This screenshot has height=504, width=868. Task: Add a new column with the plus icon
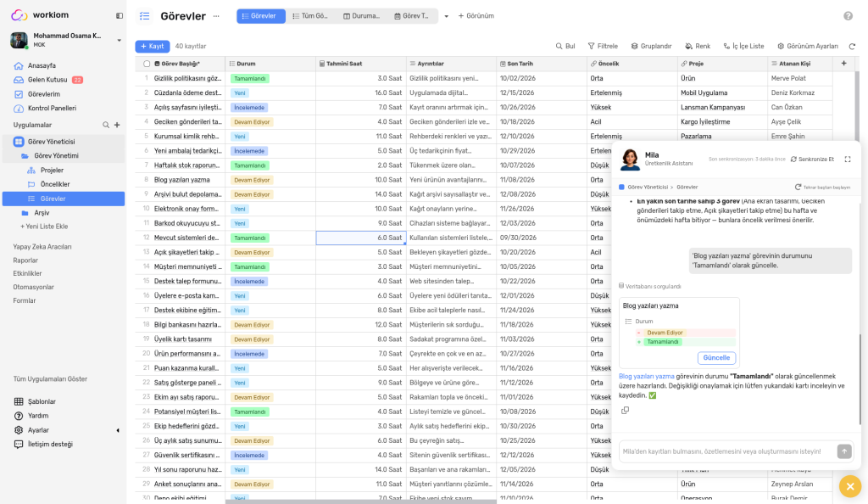pos(843,64)
